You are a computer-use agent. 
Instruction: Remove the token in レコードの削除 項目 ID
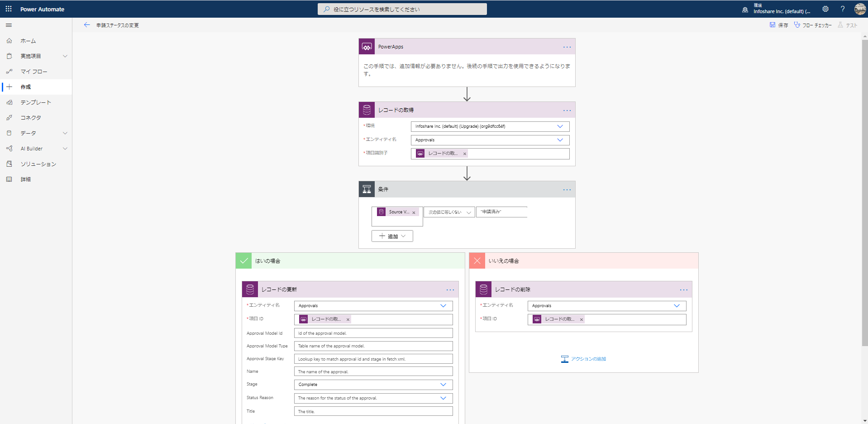coord(582,320)
